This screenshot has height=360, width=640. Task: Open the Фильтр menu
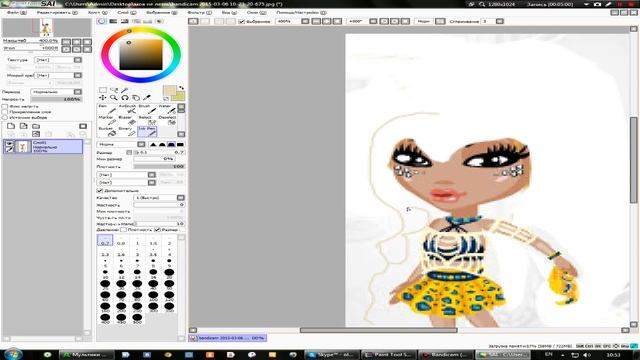199,13
